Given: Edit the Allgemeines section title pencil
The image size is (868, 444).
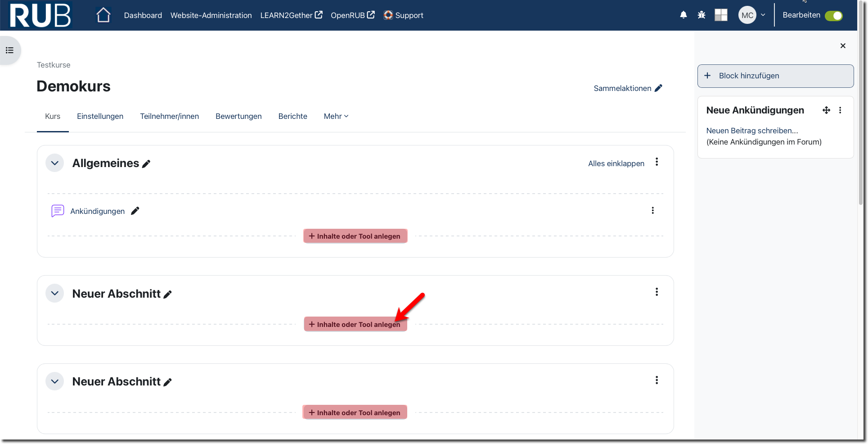Looking at the screenshot, I should coord(146,164).
